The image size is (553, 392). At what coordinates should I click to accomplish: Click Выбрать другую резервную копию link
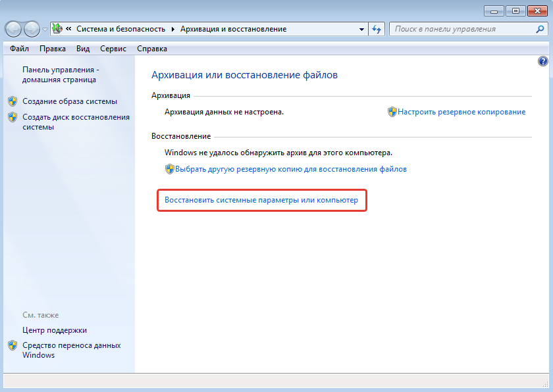[x=290, y=169]
